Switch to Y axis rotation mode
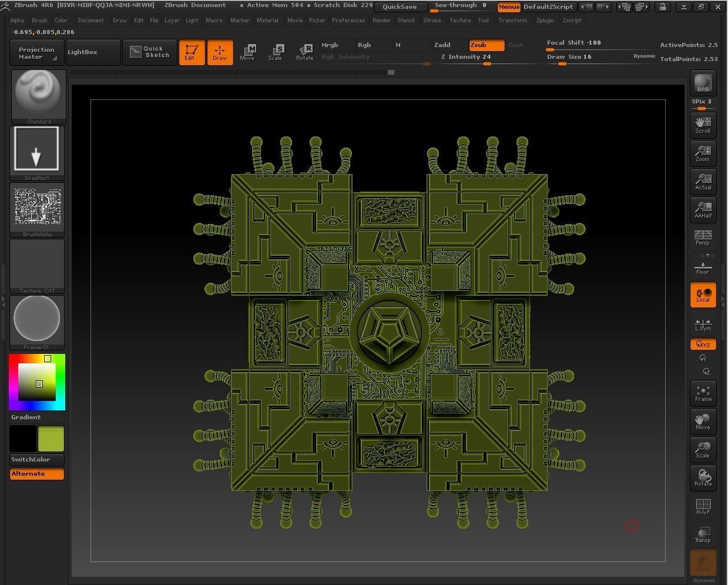The height and width of the screenshot is (585, 728). 703,358
